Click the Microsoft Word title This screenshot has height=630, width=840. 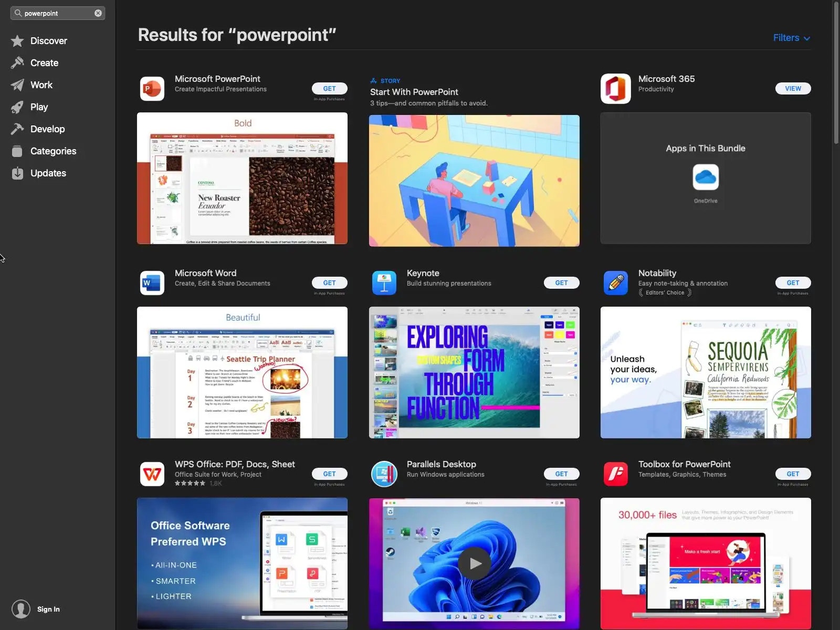click(206, 273)
